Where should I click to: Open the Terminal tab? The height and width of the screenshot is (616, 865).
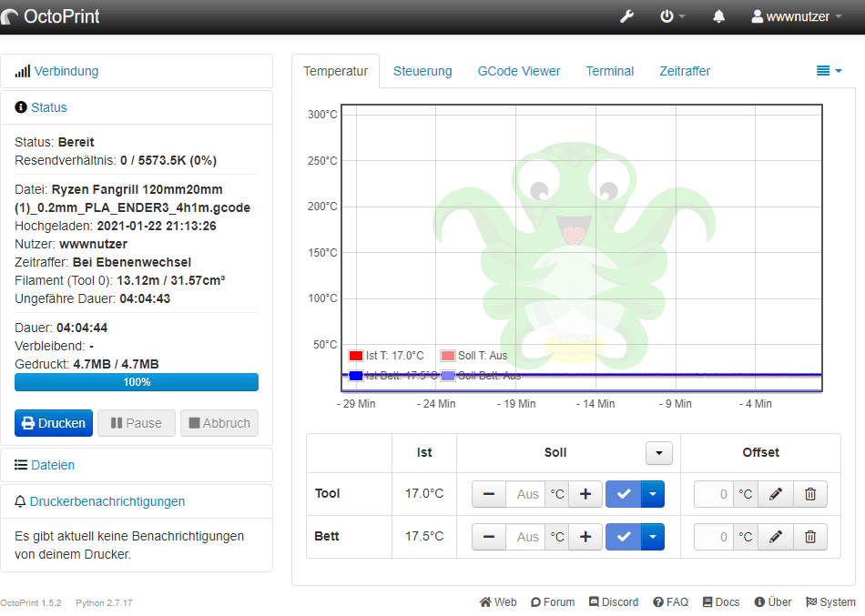(x=609, y=71)
